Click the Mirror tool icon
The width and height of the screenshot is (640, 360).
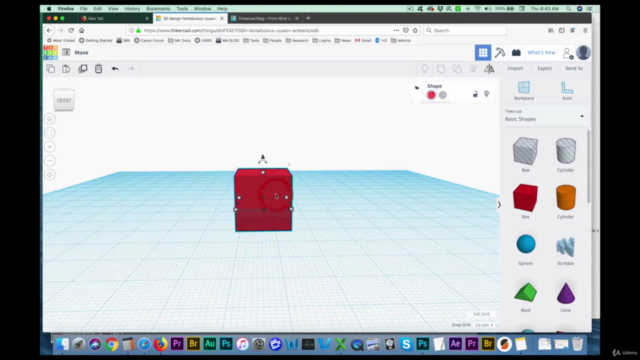[x=489, y=69]
